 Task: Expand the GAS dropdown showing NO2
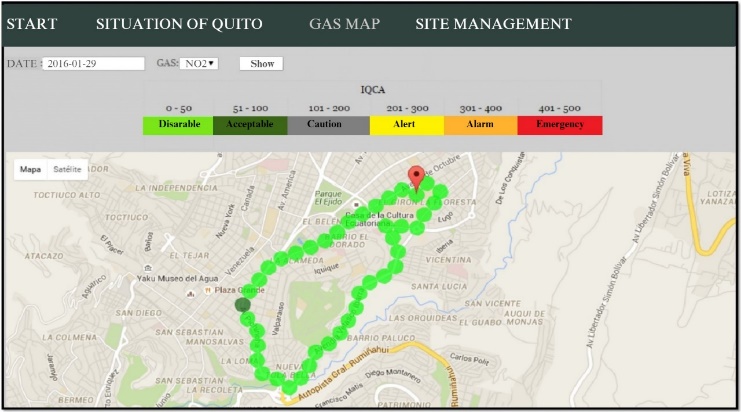coord(198,63)
